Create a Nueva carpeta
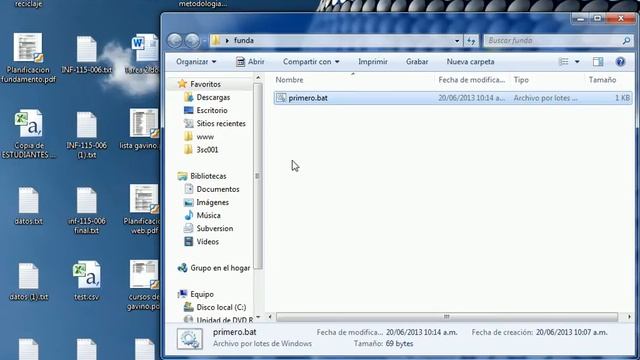 pos(470,62)
